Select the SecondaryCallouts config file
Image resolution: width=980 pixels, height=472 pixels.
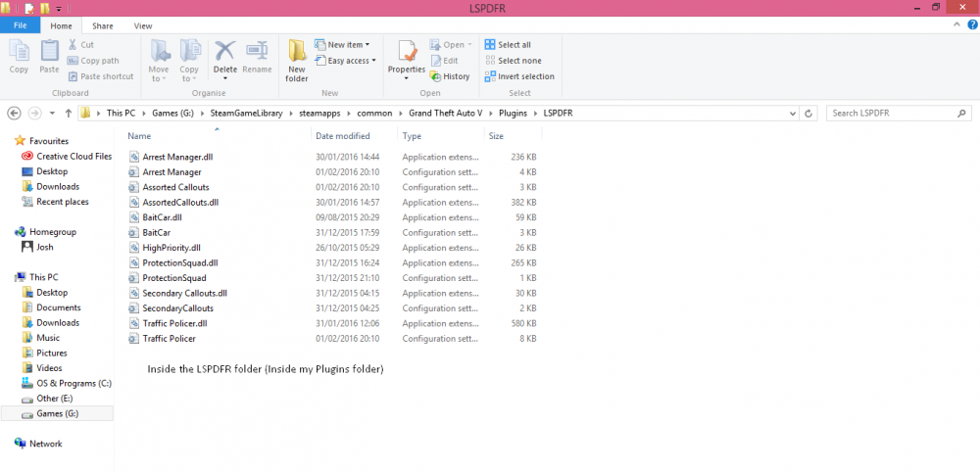point(171,308)
